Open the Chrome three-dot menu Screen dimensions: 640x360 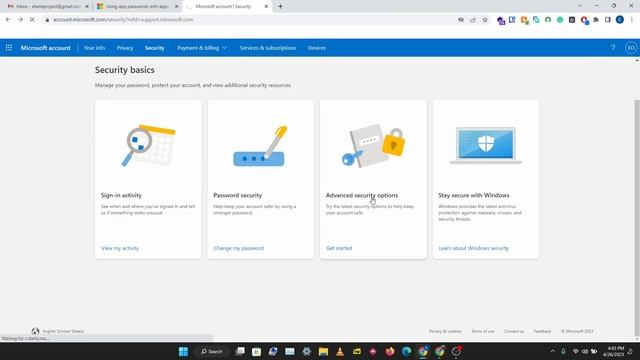631,20
